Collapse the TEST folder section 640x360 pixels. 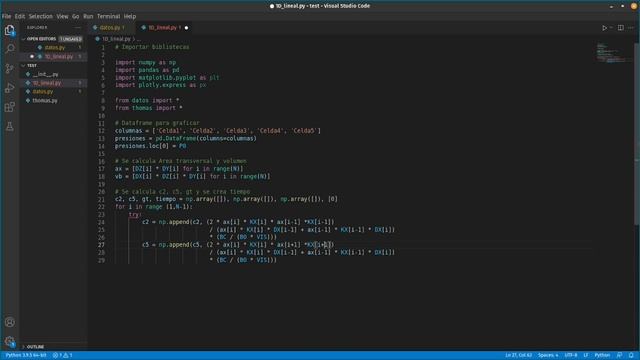53,65
